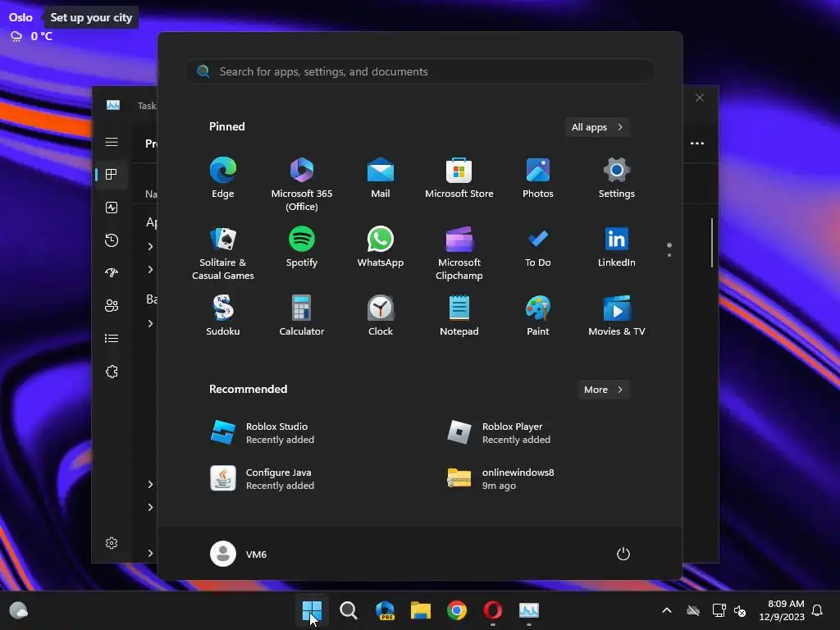
Task: Launch Spotify
Action: (x=302, y=246)
